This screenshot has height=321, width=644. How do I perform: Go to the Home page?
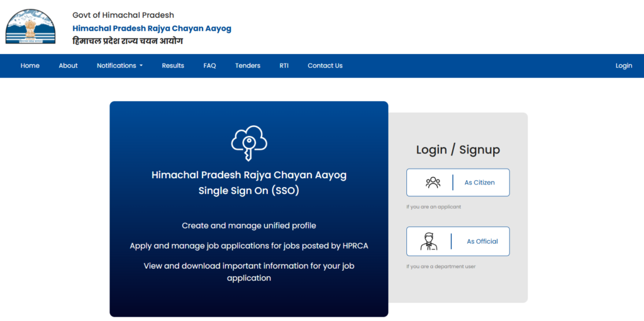click(30, 65)
